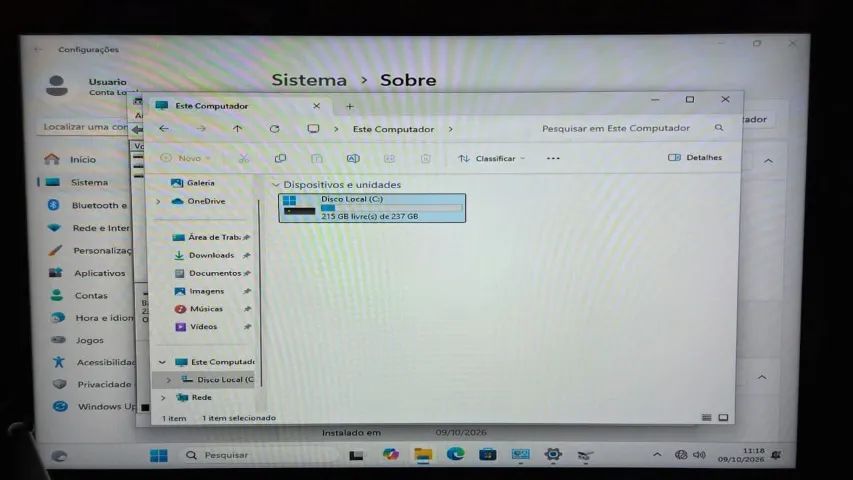Click the taskbar Pesquisar search box
853x480 pixels.
coord(260,455)
